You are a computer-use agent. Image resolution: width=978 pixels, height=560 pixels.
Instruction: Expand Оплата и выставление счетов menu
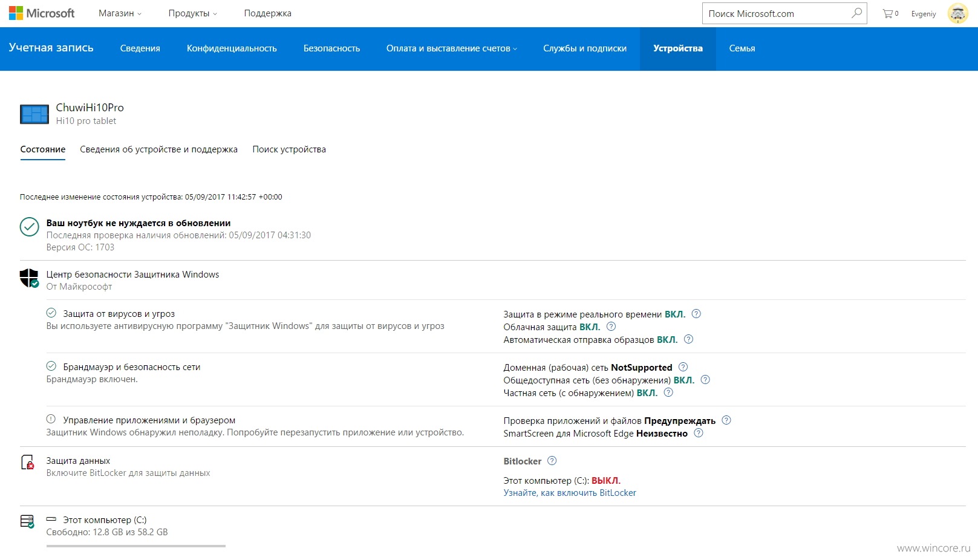pyautogui.click(x=452, y=48)
